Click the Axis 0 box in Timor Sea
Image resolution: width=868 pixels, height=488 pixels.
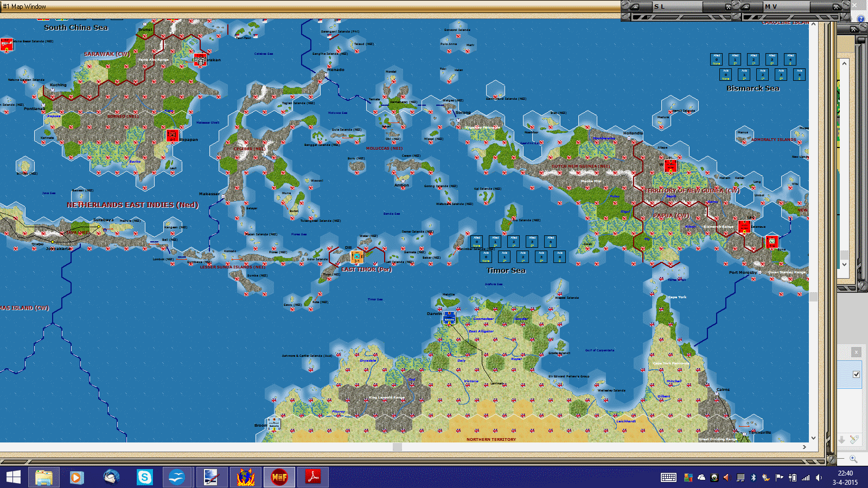pos(486,256)
